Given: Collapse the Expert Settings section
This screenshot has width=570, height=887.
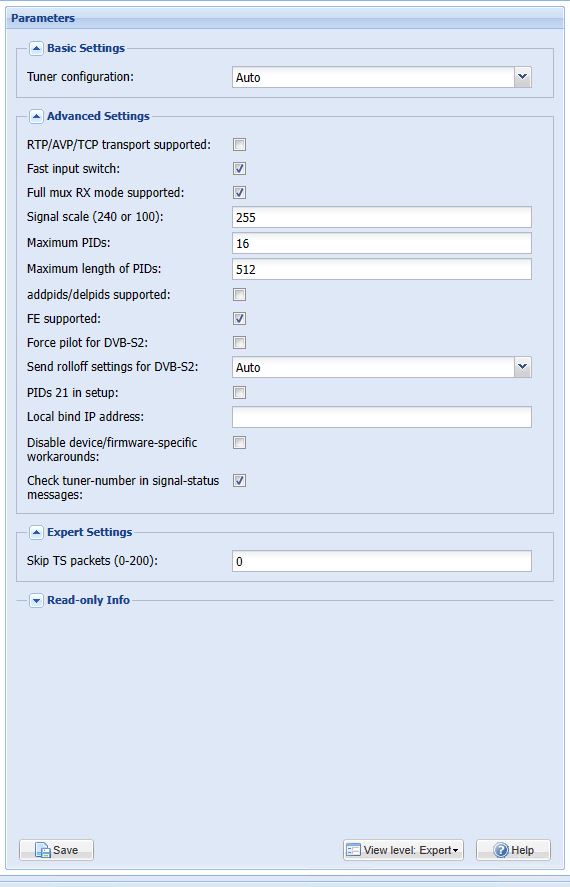Looking at the screenshot, I should click(36, 532).
